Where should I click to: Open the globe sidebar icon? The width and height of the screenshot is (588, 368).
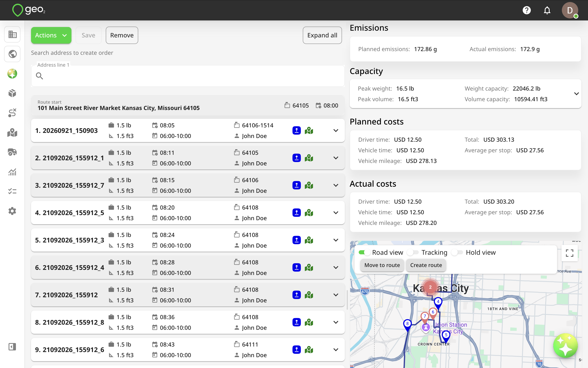coord(12,54)
